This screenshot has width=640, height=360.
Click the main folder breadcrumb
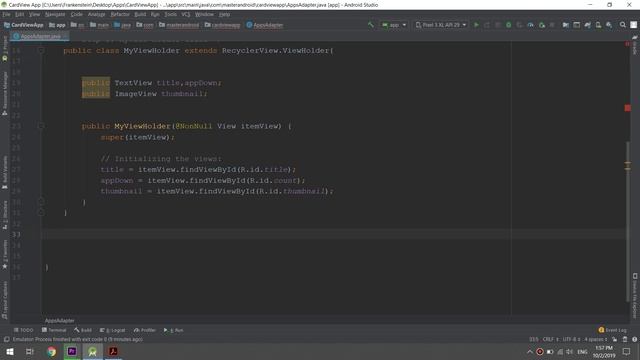click(x=100, y=25)
